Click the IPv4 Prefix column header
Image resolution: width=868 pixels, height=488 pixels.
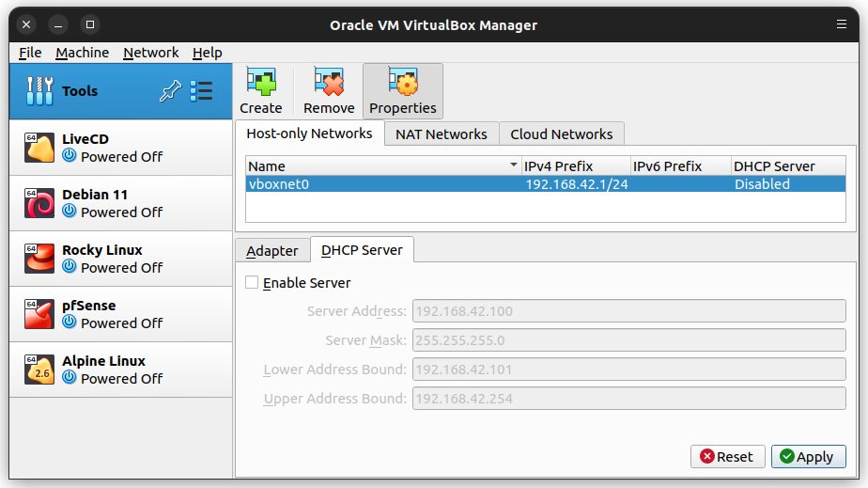576,165
